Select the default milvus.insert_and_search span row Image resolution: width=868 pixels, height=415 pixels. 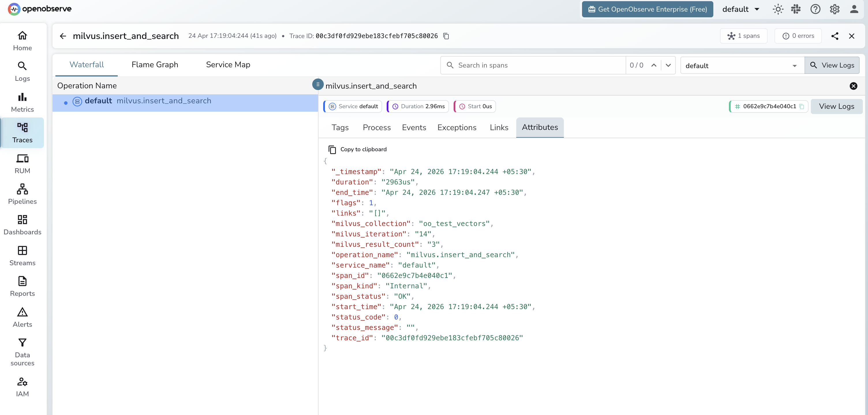tap(185, 102)
